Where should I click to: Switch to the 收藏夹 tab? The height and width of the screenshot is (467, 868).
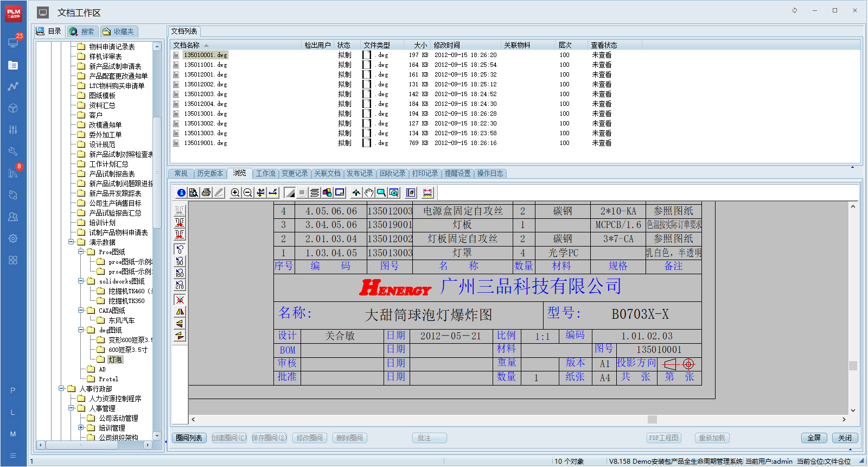point(118,31)
